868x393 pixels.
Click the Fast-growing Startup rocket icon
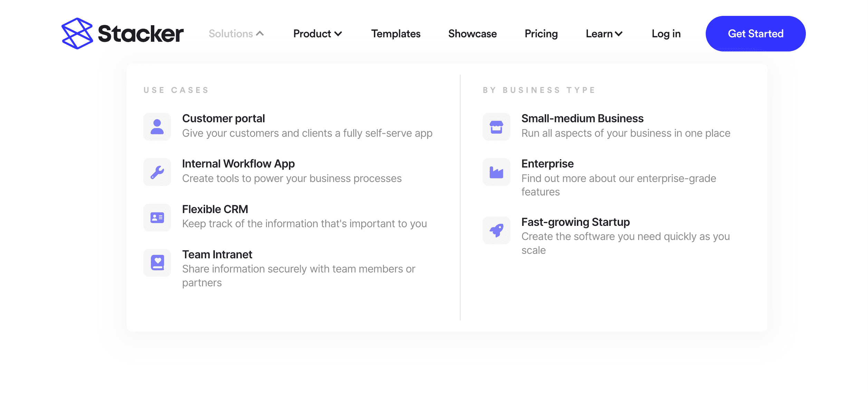(x=496, y=230)
